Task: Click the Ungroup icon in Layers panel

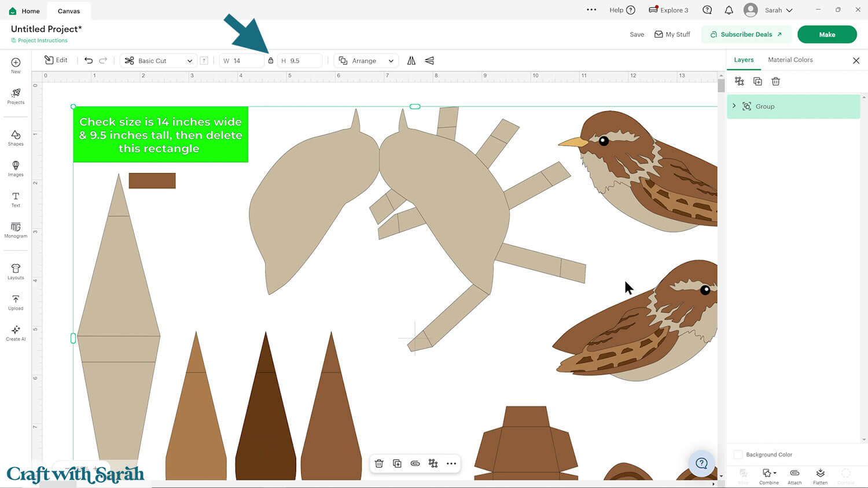Action: [x=739, y=82]
